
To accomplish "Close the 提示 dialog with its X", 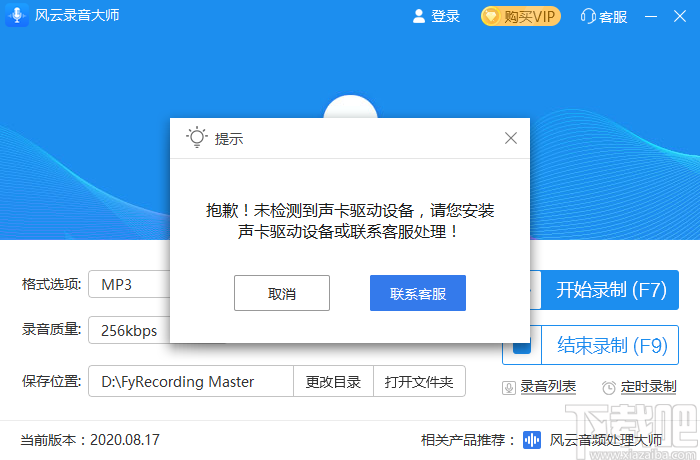I will click(511, 138).
